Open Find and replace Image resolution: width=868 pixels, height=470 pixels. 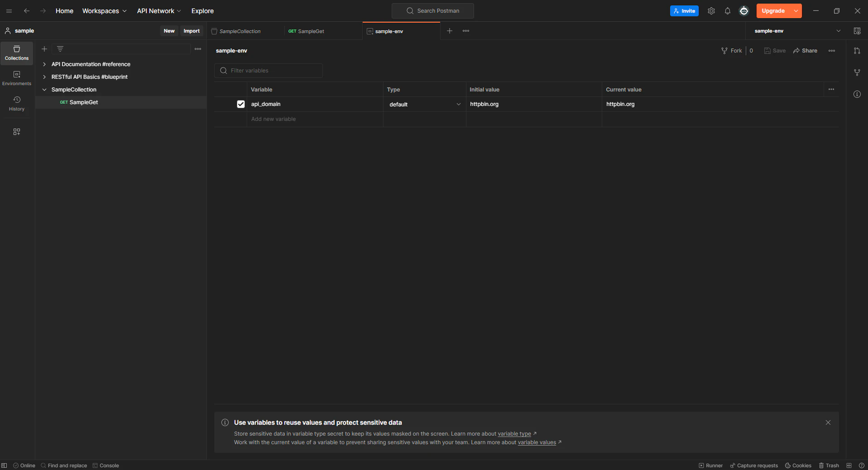pyautogui.click(x=64, y=465)
